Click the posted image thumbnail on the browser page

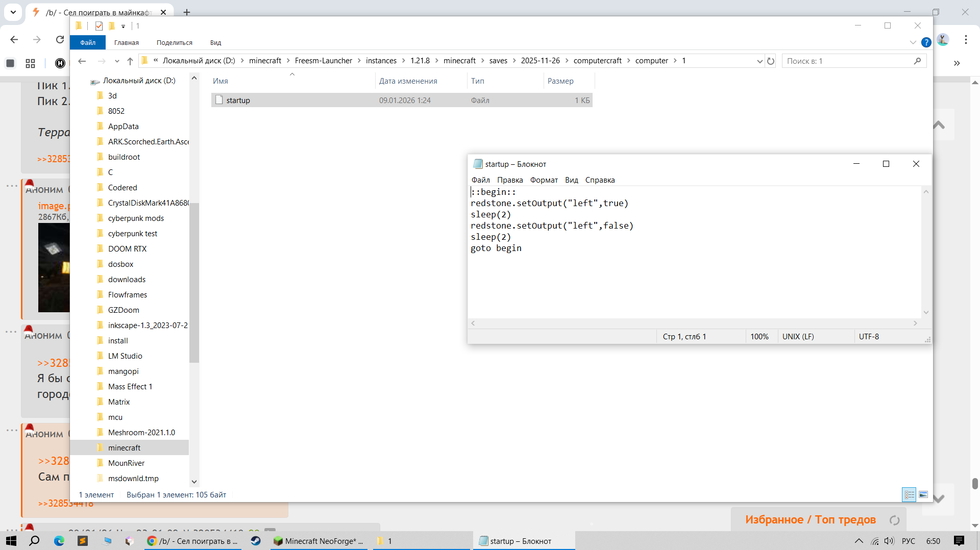tap(54, 268)
